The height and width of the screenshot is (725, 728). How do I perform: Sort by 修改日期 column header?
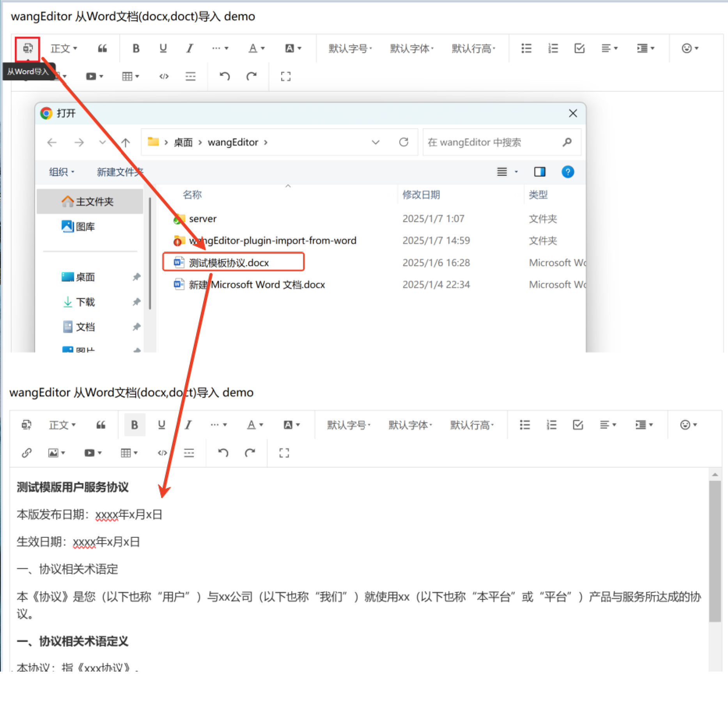pyautogui.click(x=421, y=195)
